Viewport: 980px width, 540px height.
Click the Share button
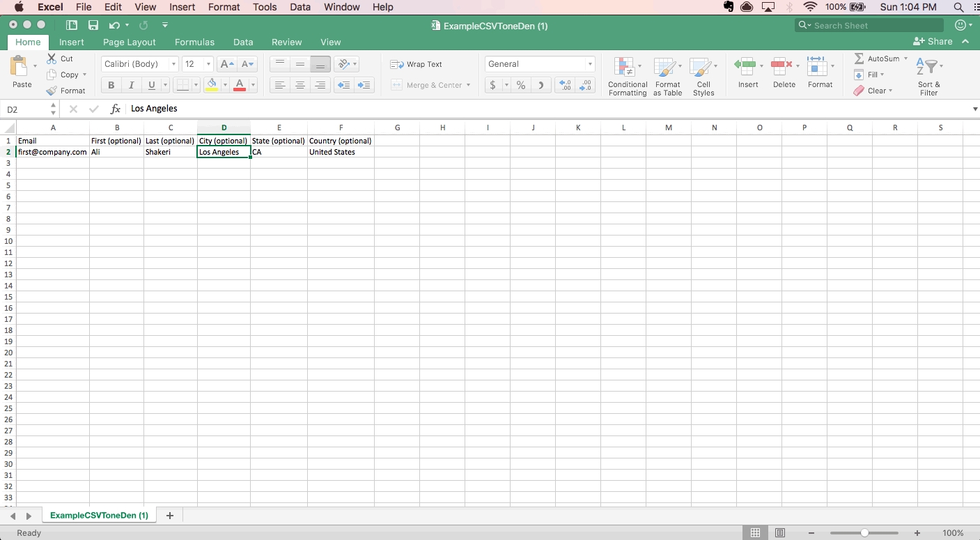pyautogui.click(x=933, y=42)
